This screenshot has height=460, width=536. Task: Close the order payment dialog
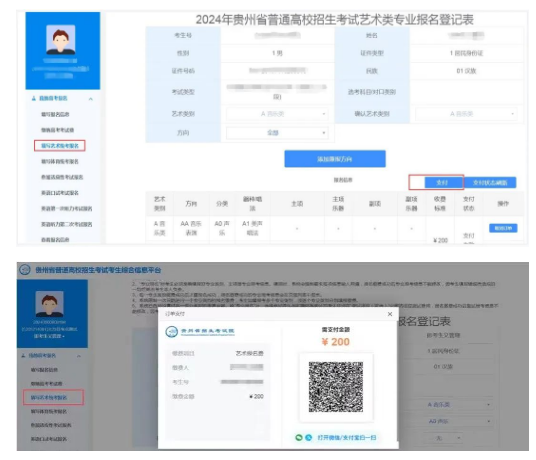(390, 314)
